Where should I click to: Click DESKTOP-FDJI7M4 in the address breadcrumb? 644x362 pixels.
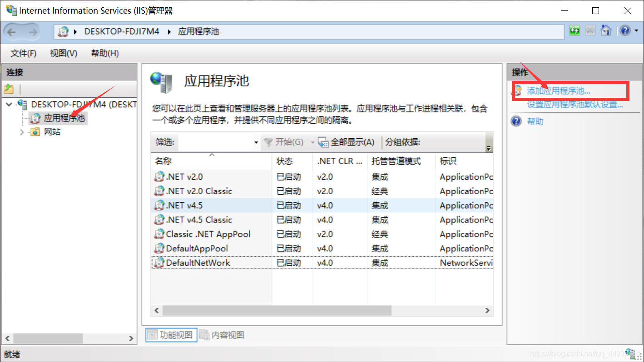[122, 31]
